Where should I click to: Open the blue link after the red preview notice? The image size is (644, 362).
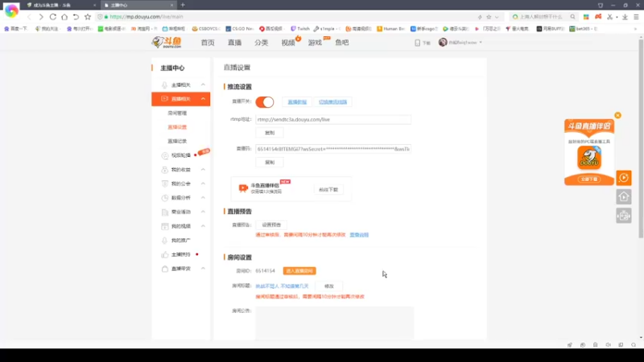coord(359,235)
